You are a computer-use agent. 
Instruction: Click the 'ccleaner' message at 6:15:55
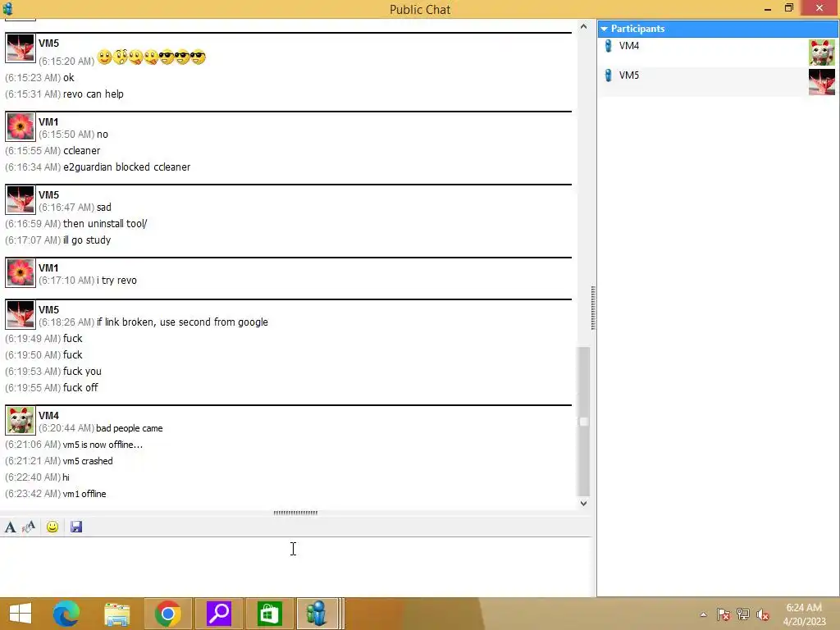pyautogui.click(x=82, y=151)
